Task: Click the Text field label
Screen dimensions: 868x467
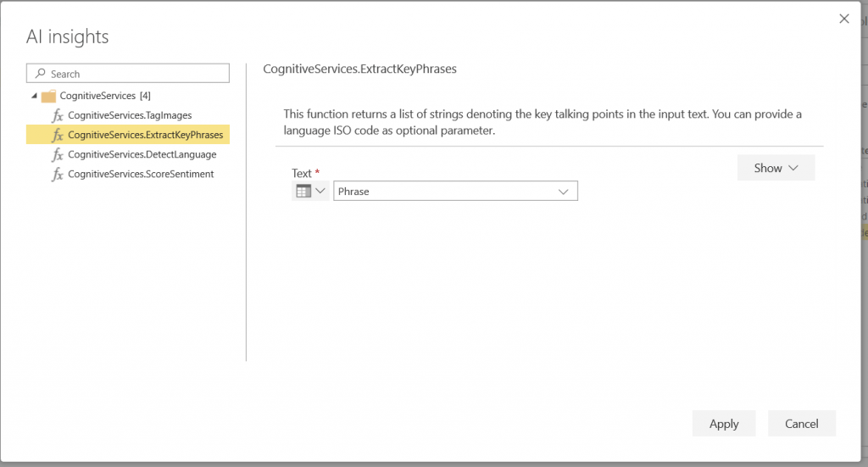Action: point(302,173)
